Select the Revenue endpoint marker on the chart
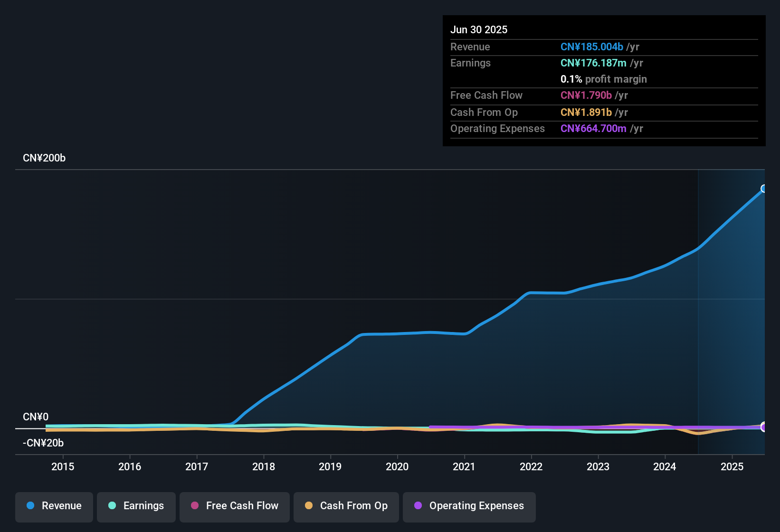 (763, 189)
